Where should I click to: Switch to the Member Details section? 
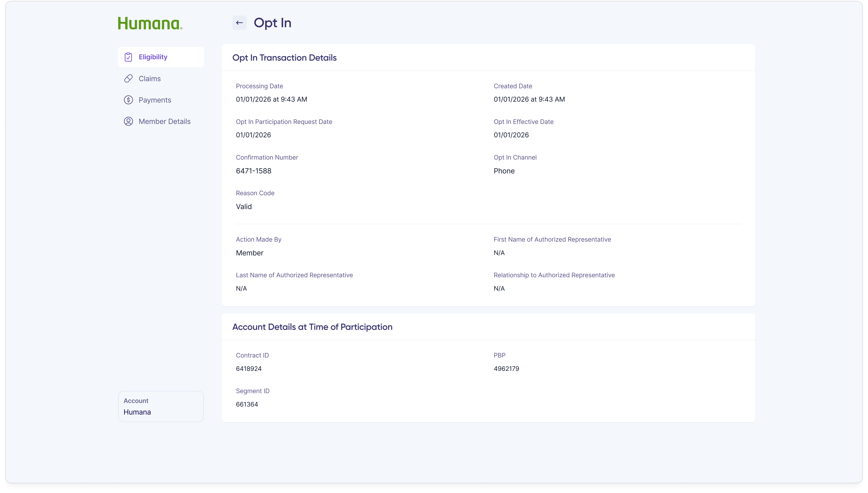point(164,121)
